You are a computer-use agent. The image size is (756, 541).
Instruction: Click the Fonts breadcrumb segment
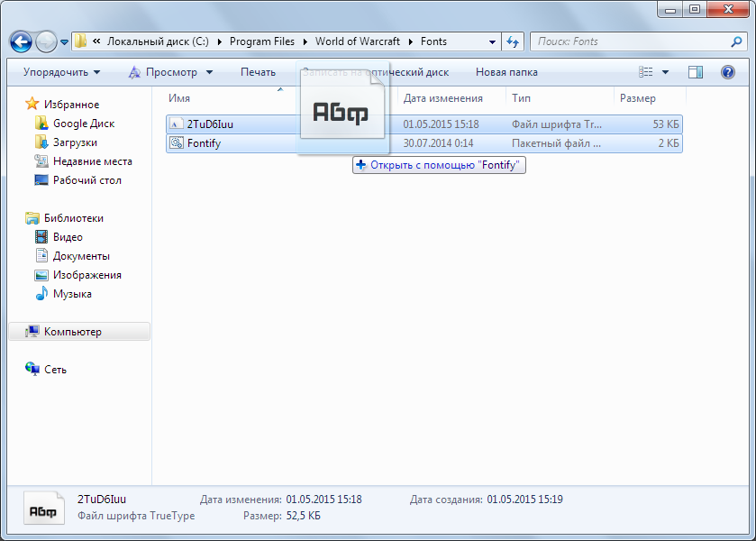(x=433, y=41)
